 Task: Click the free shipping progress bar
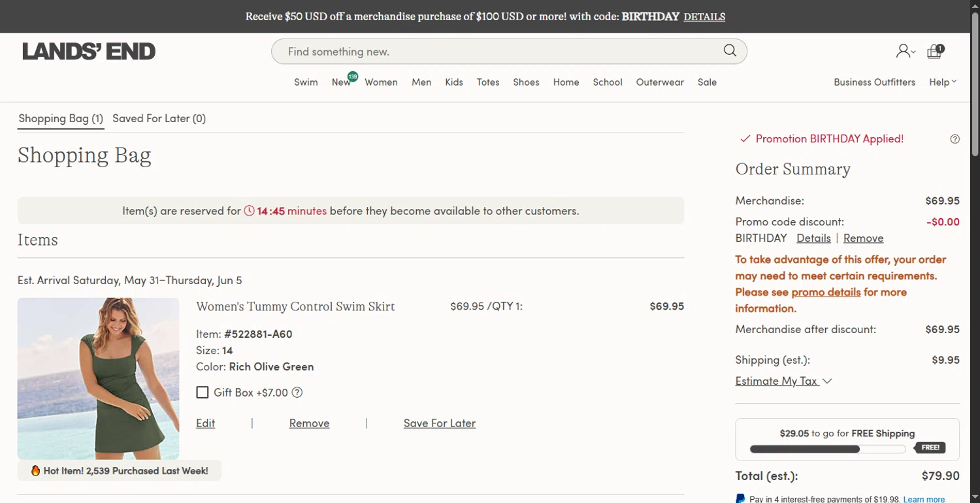pos(828,449)
